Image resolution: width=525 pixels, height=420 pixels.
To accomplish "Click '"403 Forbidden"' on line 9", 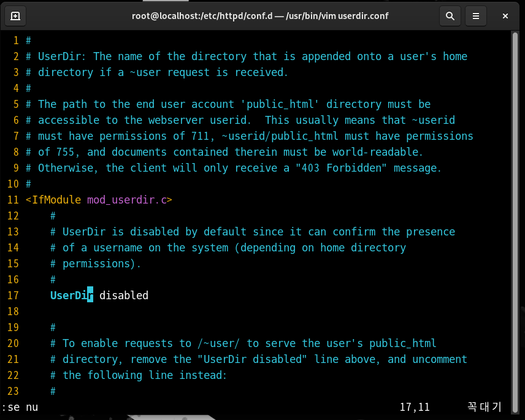I will pos(342,167).
